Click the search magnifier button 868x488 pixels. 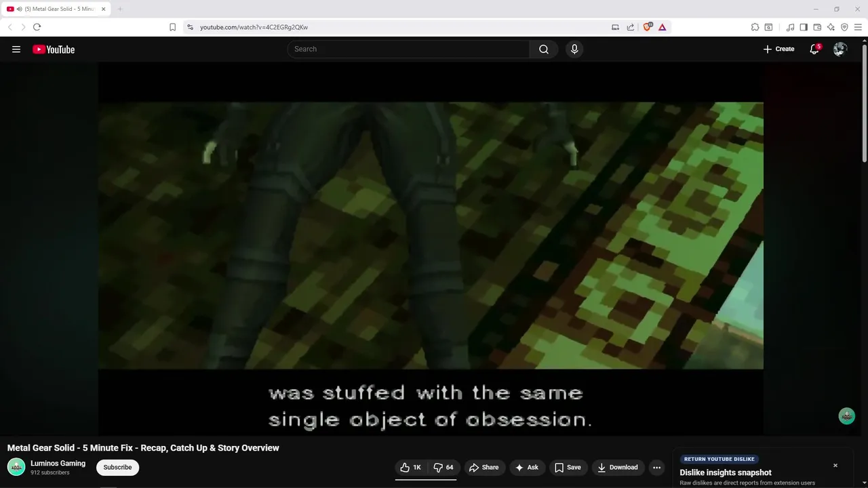(x=544, y=49)
